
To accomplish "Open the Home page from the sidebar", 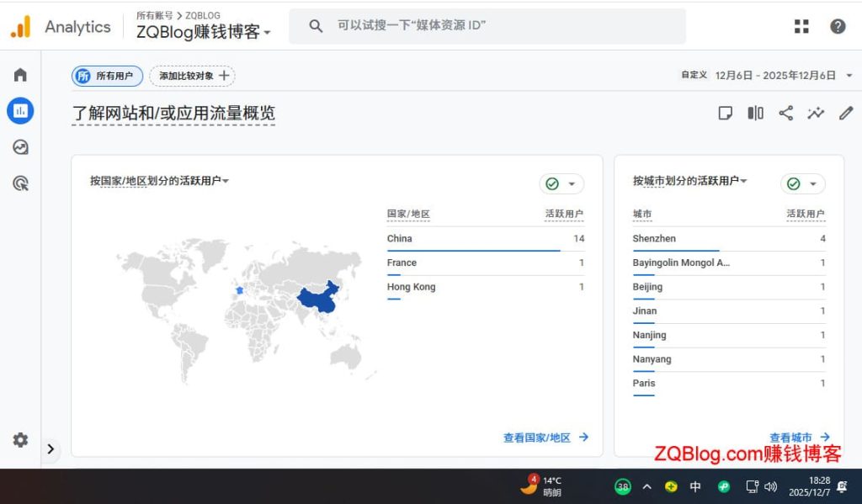I will click(19, 74).
